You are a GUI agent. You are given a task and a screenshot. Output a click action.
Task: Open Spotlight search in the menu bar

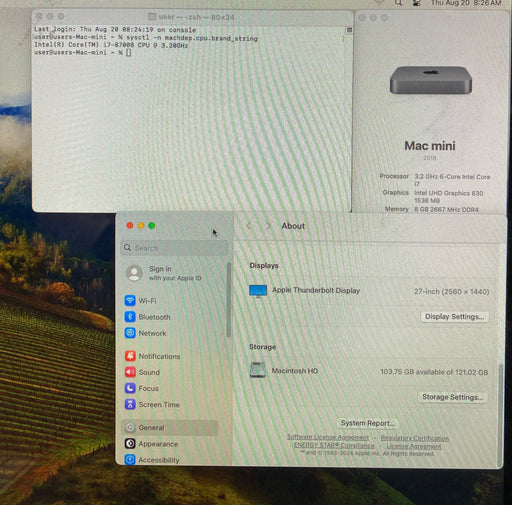click(398, 3)
